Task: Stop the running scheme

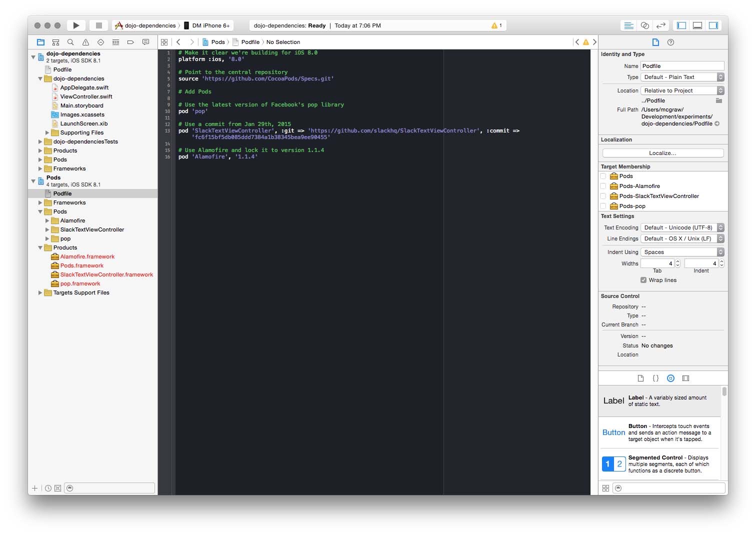Action: tap(99, 25)
